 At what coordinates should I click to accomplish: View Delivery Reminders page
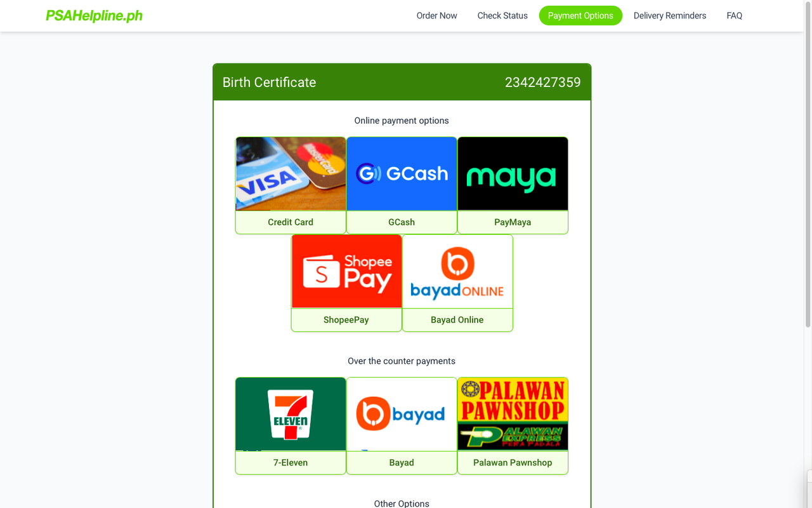click(x=670, y=16)
